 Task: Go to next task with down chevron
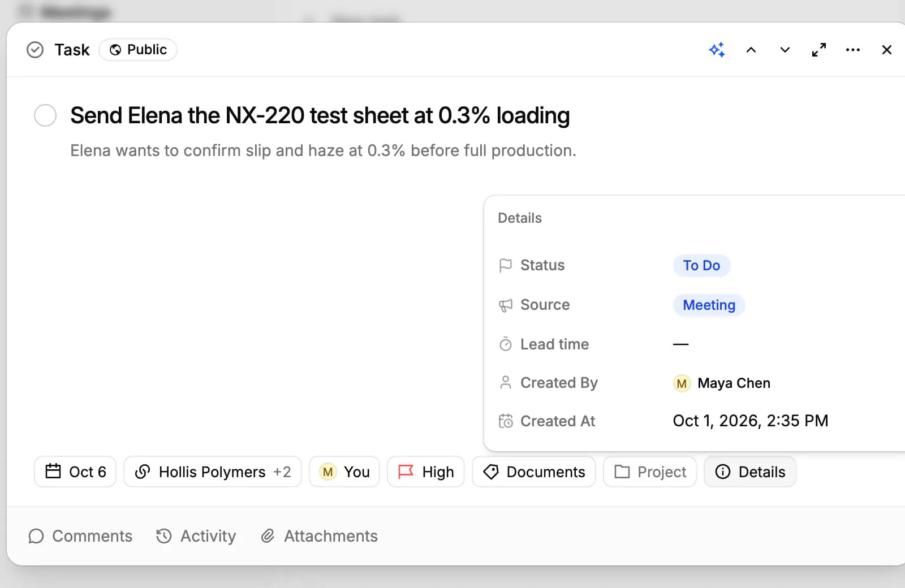[785, 50]
